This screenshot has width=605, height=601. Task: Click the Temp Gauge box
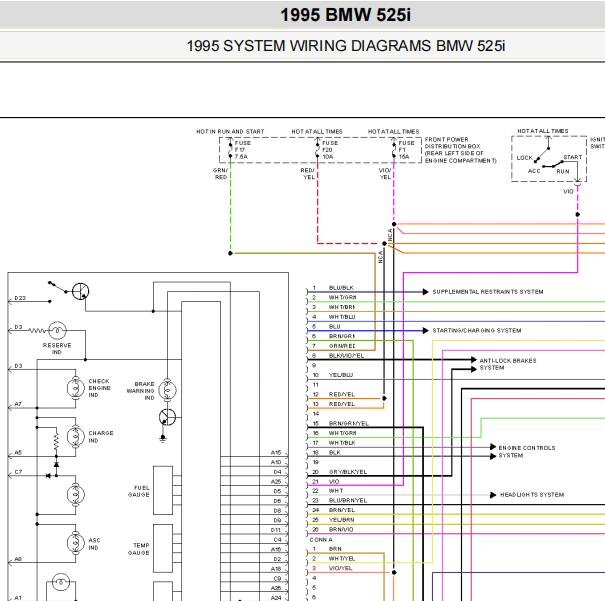[x=163, y=548]
